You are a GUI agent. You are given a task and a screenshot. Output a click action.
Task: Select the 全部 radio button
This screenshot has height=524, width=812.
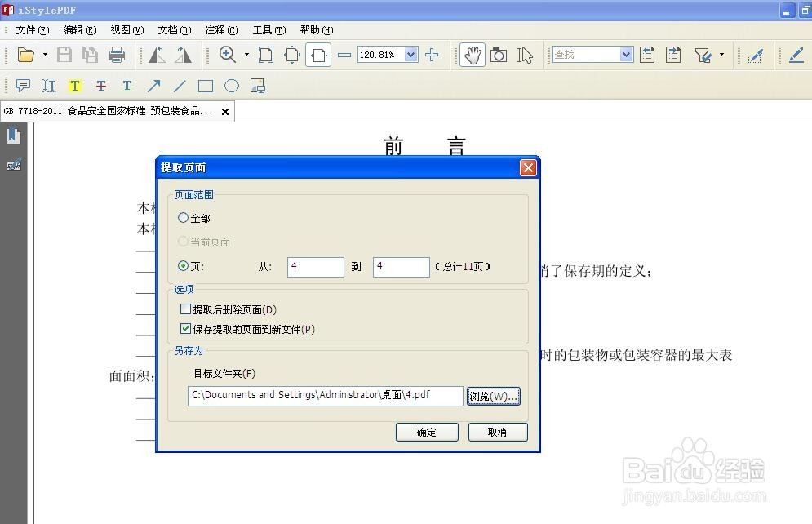(183, 218)
